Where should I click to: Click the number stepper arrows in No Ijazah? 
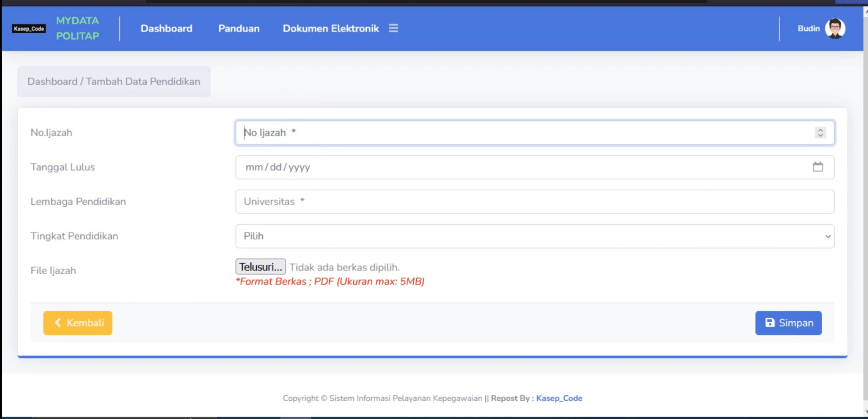point(820,132)
